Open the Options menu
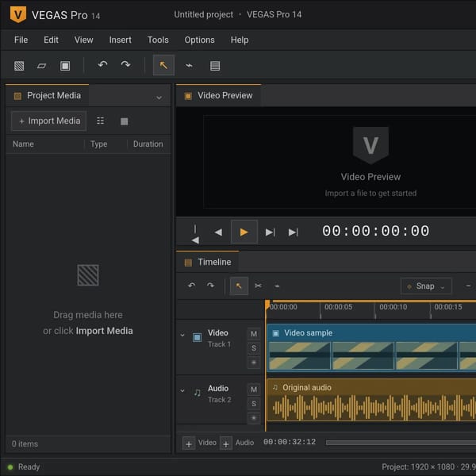Viewport: 476px width, 476px height. pyautogui.click(x=199, y=40)
